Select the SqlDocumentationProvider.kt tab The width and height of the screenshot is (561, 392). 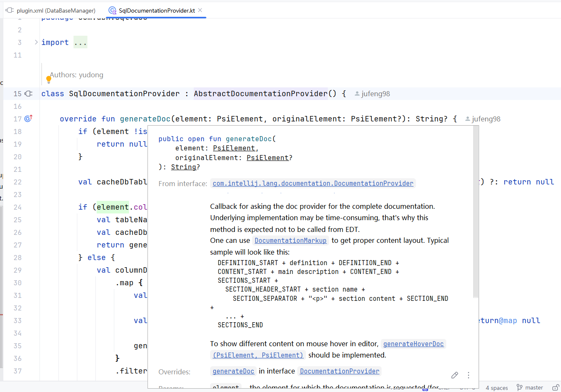tap(155, 10)
